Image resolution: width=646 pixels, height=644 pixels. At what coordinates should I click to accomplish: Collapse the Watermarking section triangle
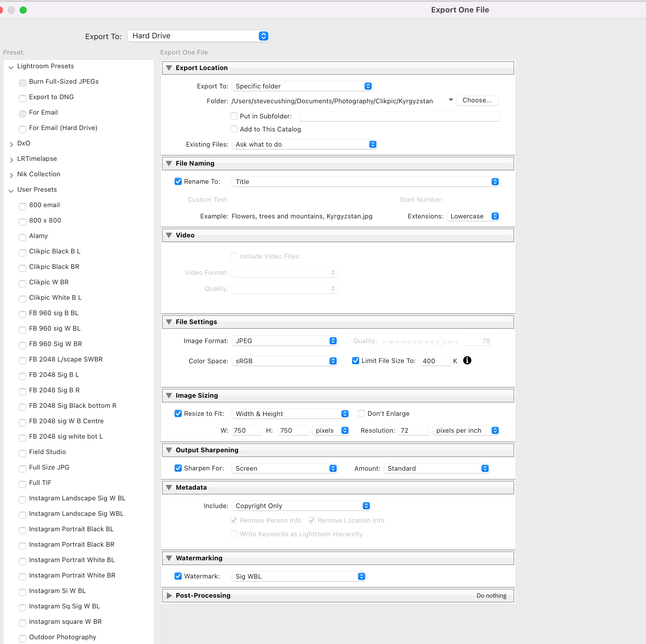[169, 558]
